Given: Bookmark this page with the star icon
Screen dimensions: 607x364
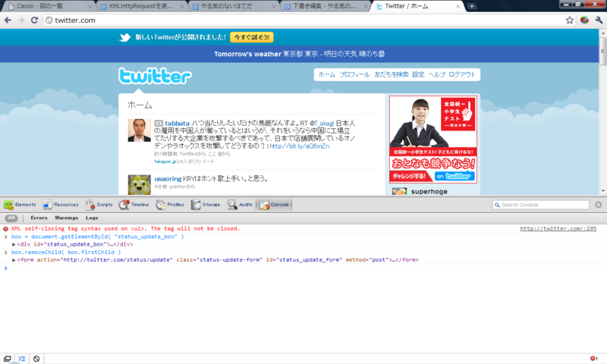Looking at the screenshot, I should click(570, 20).
